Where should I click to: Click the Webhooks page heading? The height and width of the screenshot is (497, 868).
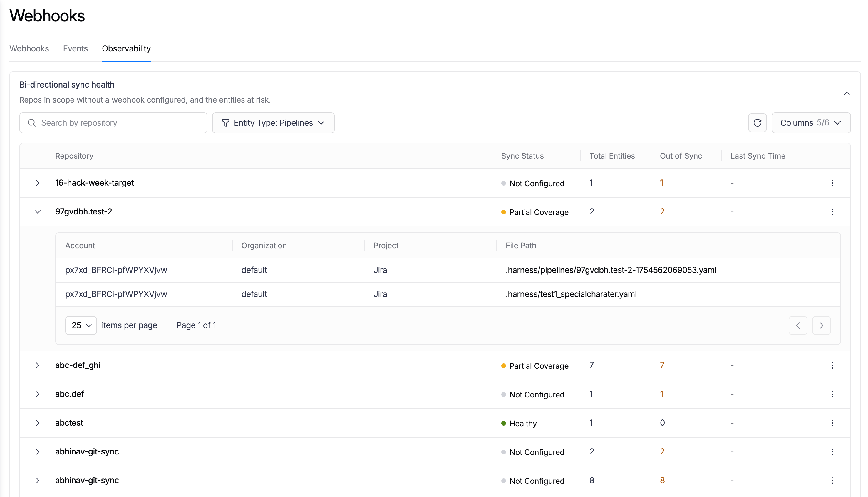(47, 16)
